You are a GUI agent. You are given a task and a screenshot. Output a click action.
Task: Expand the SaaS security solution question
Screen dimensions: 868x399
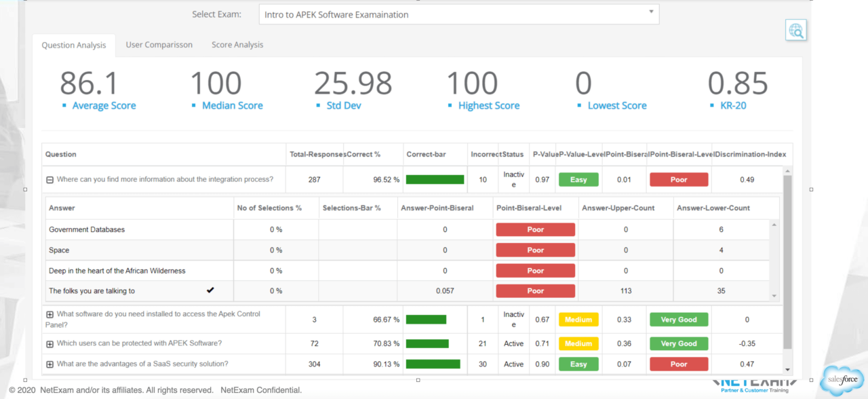[50, 364]
